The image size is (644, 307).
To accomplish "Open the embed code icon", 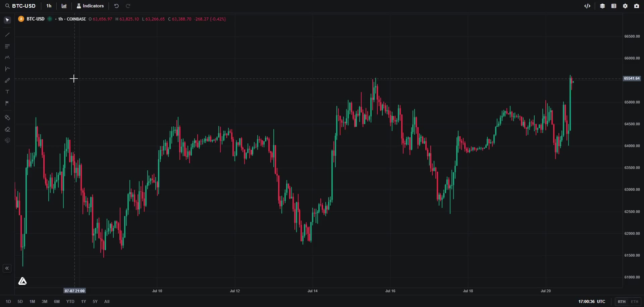I will (587, 6).
